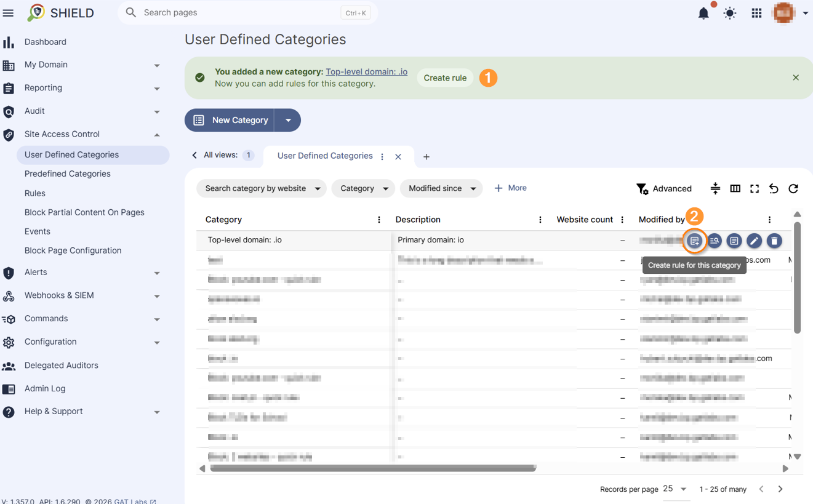Click the Create rule banner button
The height and width of the screenshot is (504, 813).
(445, 78)
